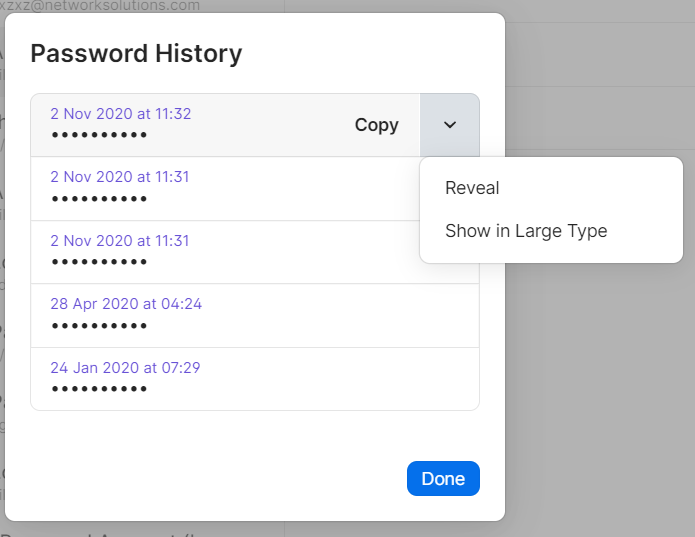Select the lower 2 Nov 11:31 timestamp

(119, 241)
